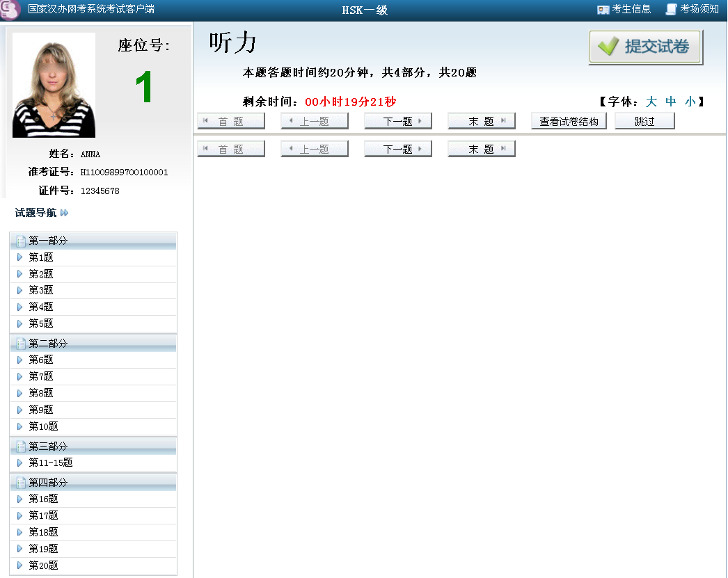The image size is (728, 578).
Task: Click the document icon beside 第一部分
Action: click(x=21, y=241)
